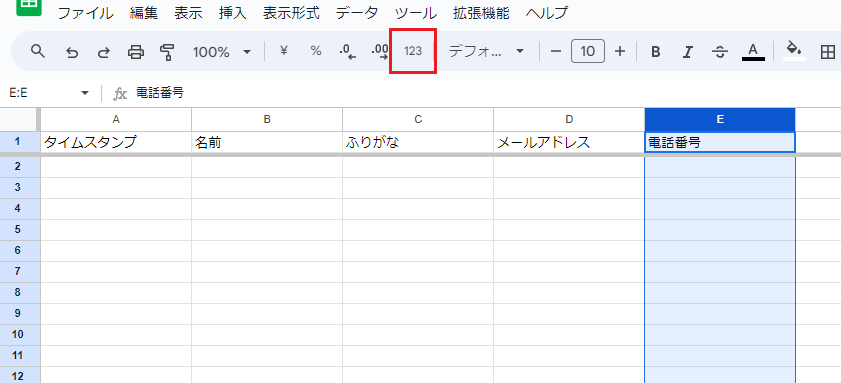Image resolution: width=841 pixels, height=383 pixels.
Task: Click the search magnifier icon in toolbar
Action: pos(37,51)
